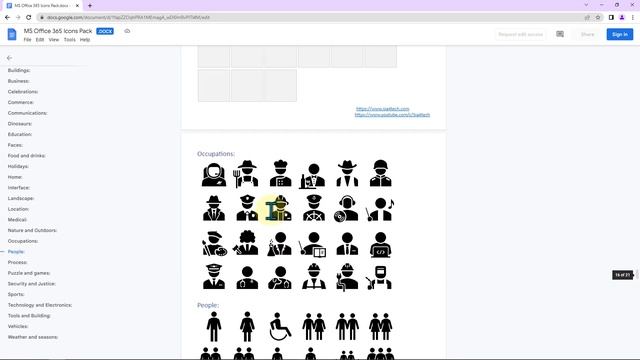Jump to Food and drinks outline entry
This screenshot has height=360, width=640.
(x=27, y=156)
